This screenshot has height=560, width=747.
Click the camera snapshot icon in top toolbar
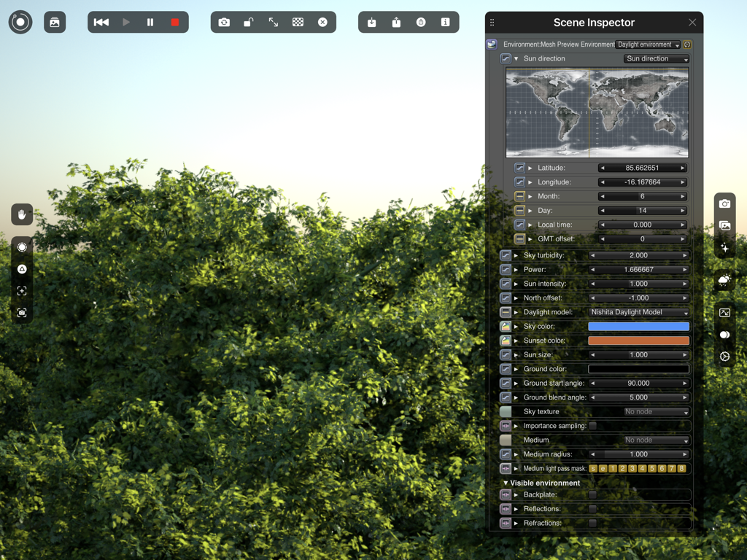[x=224, y=23]
